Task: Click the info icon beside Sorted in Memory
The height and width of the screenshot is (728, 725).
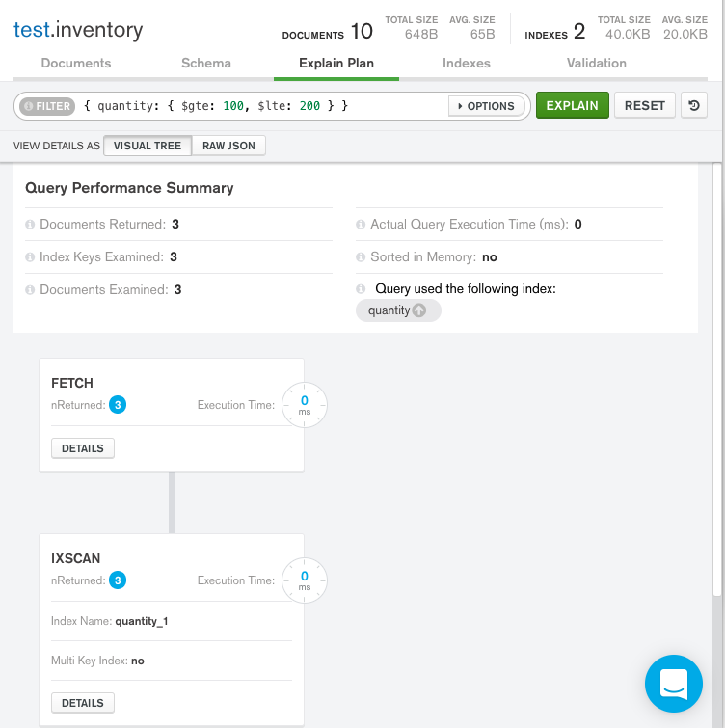Action: (x=362, y=257)
